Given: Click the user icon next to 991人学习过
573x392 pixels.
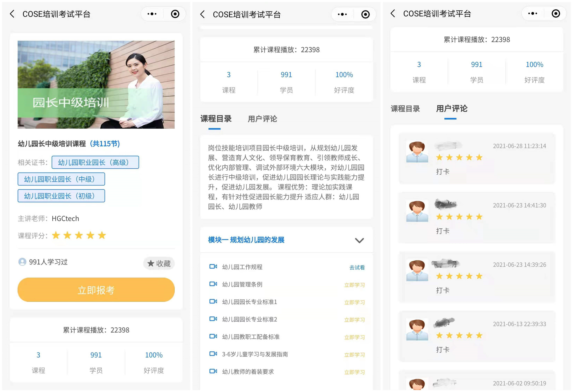Looking at the screenshot, I should [22, 262].
